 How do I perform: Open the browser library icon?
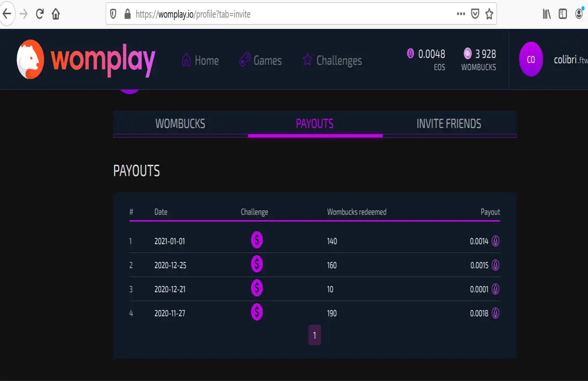(x=547, y=14)
